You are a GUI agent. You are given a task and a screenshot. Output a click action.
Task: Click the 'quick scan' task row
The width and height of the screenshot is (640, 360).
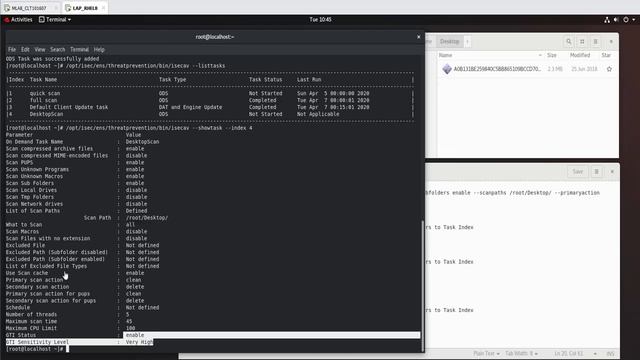(x=210, y=93)
